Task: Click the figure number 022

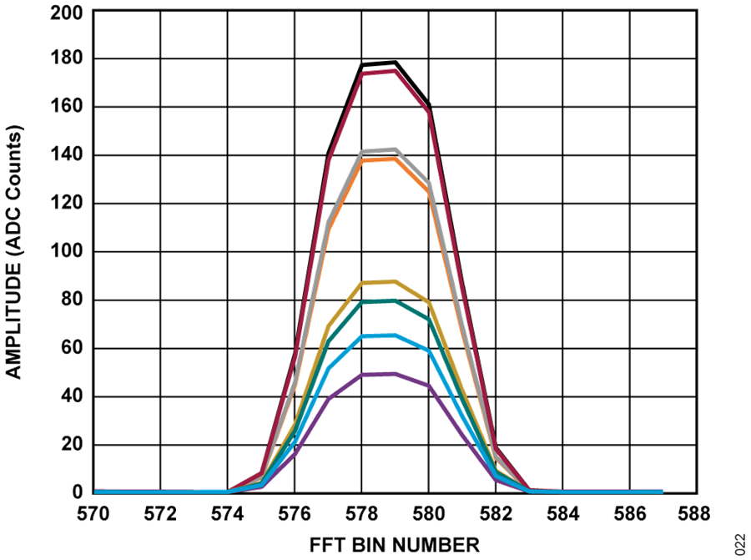Action: click(740, 543)
